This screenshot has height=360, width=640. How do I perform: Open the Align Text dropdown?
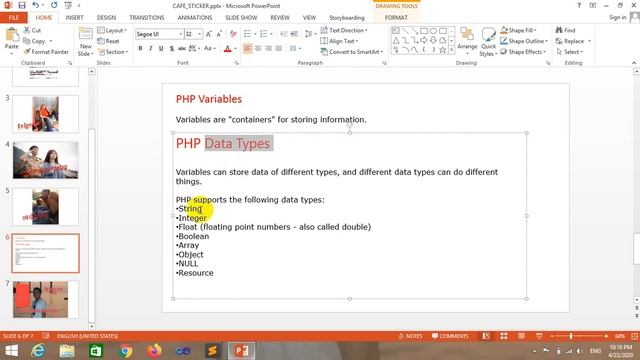(339, 41)
